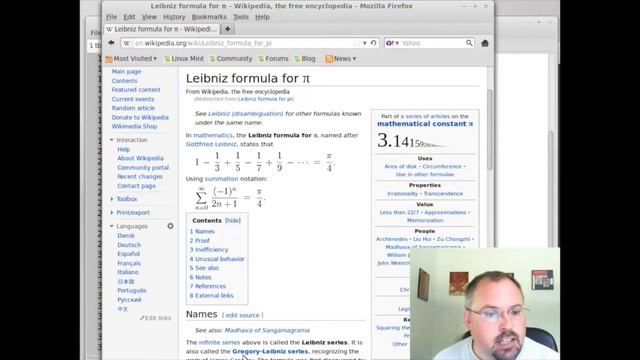Click the browser back arrow button

click(x=111, y=43)
